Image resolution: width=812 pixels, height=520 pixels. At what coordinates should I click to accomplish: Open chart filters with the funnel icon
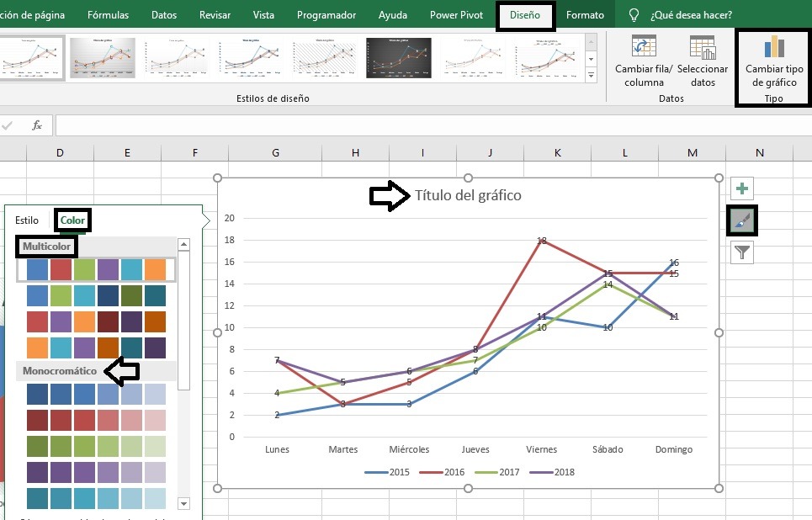click(740, 252)
